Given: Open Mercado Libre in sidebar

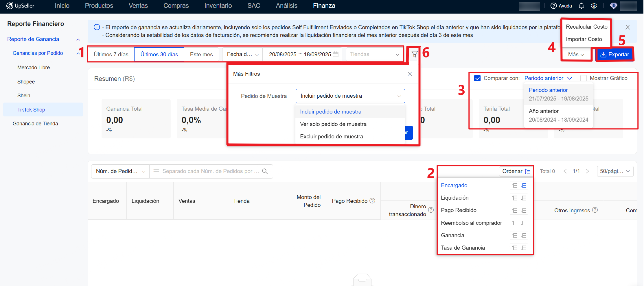Looking at the screenshot, I should pyautogui.click(x=34, y=68).
